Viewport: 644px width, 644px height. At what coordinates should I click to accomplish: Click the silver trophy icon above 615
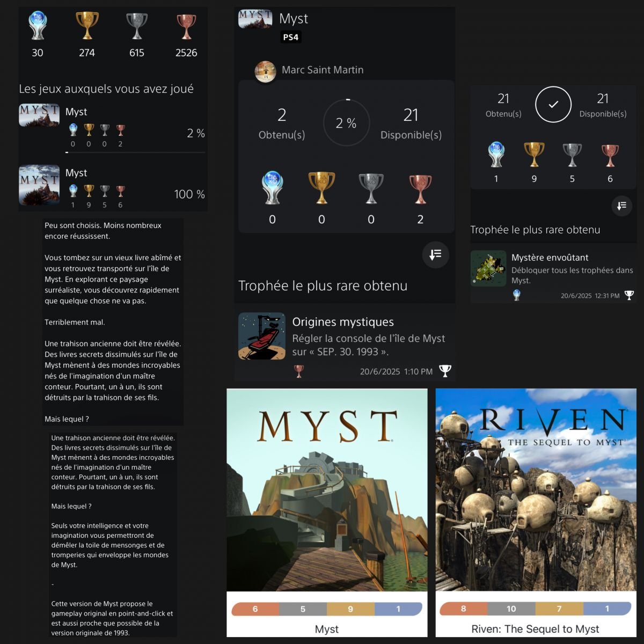pyautogui.click(x=136, y=26)
